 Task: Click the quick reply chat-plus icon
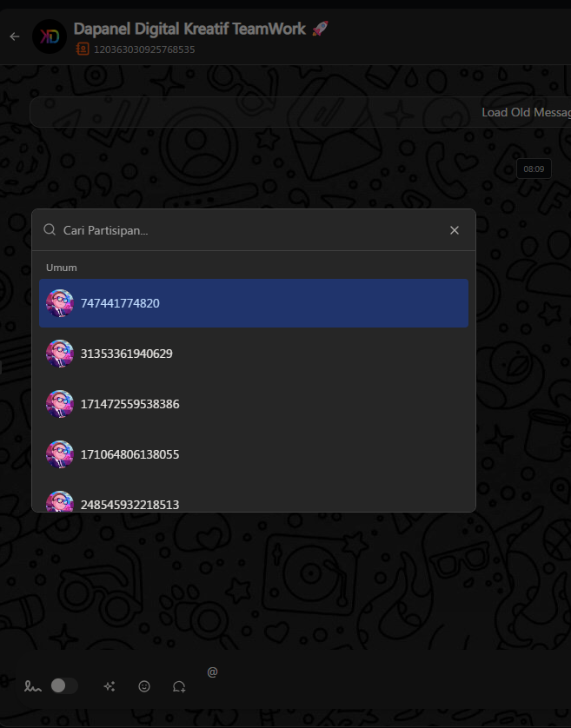pos(179,686)
